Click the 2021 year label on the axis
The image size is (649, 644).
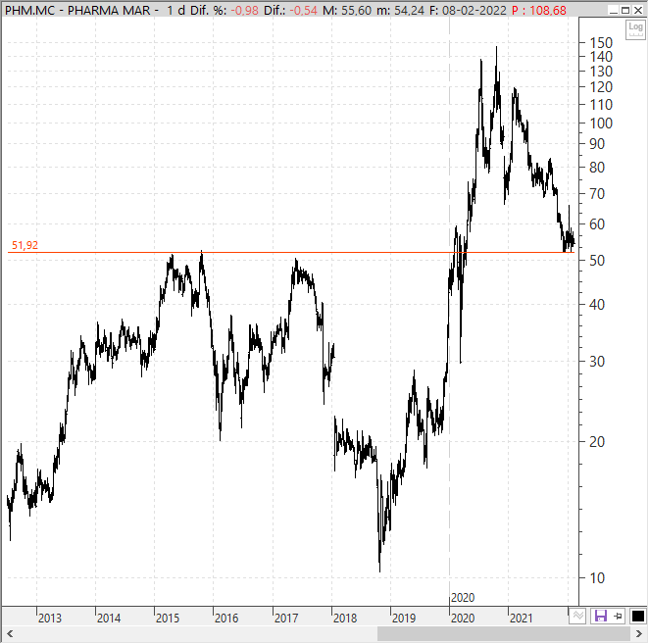pos(522,619)
